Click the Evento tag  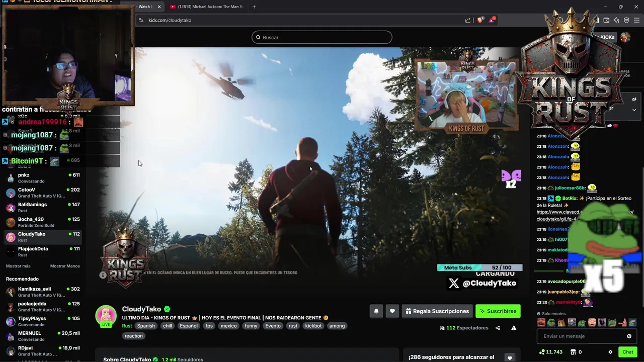pos(273,326)
